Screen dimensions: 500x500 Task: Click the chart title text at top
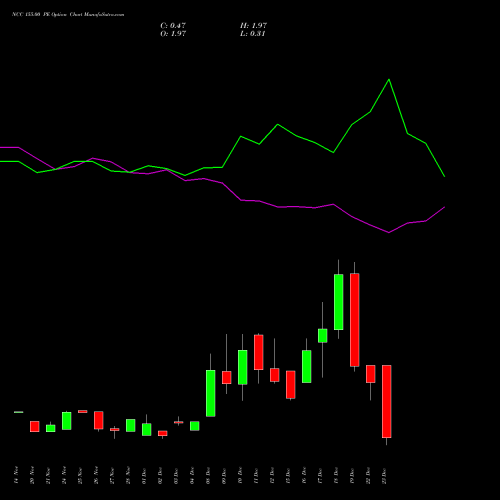click(68, 15)
